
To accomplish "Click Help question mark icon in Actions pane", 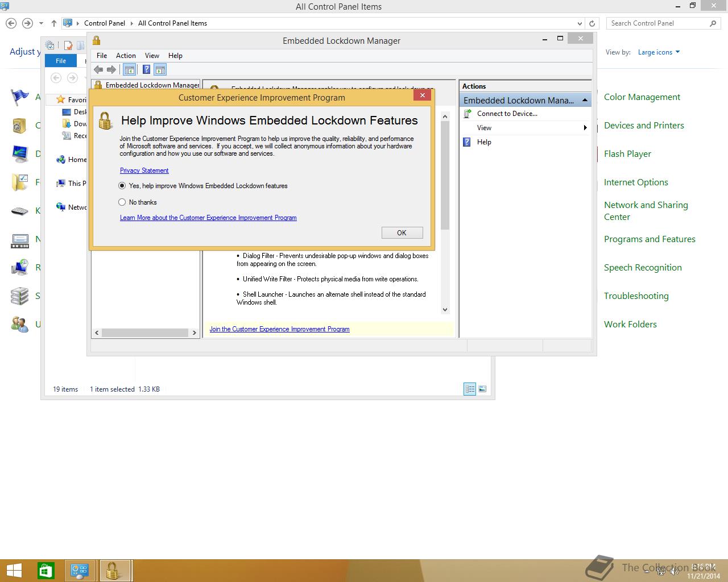I will 467,142.
